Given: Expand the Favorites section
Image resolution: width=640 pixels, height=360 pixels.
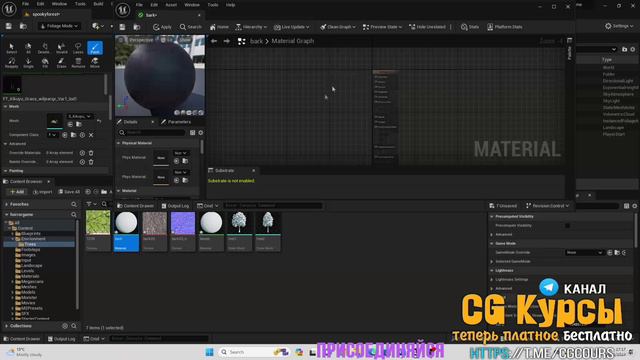Looking at the screenshot, I should point(6,204).
